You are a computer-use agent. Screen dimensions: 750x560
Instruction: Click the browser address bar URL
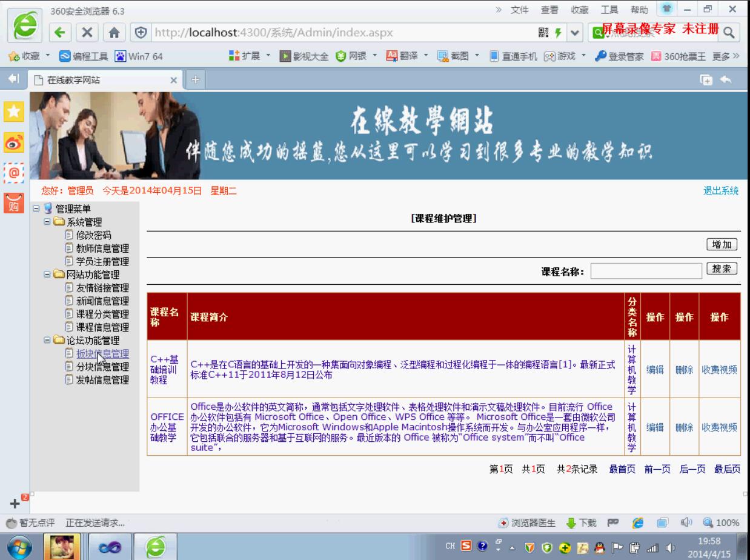pos(274,32)
